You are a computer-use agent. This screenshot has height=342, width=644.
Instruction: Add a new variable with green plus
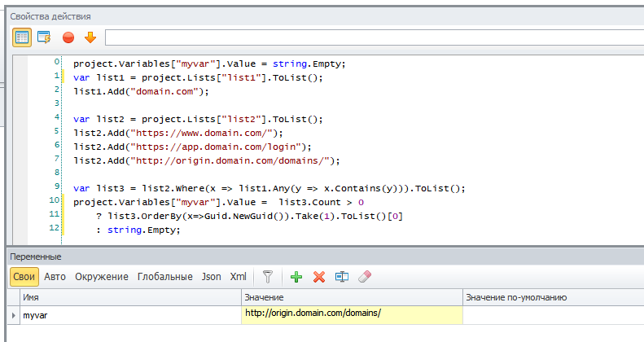click(x=296, y=277)
